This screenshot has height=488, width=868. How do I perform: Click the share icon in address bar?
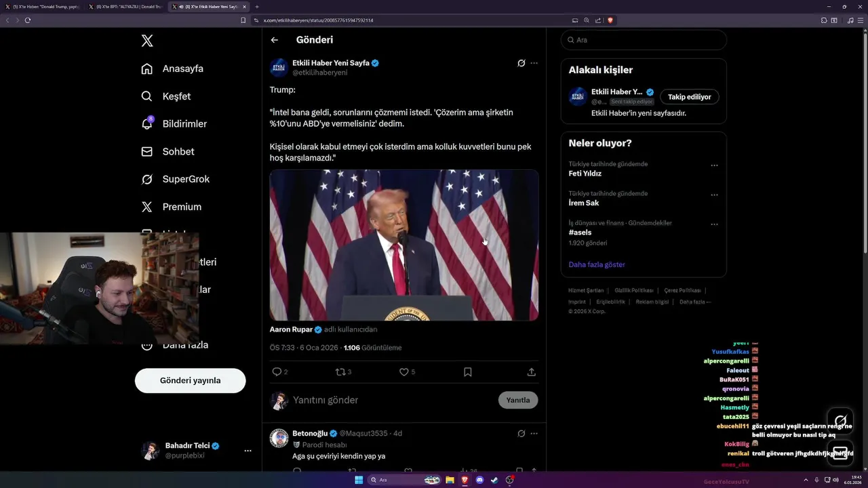(598, 20)
